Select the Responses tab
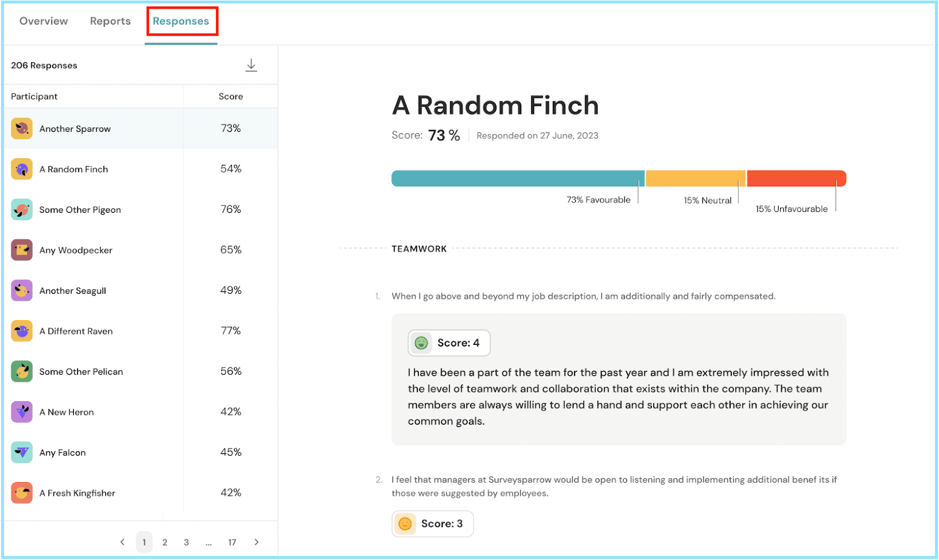Viewport: 939px width, 560px height. 181,21
